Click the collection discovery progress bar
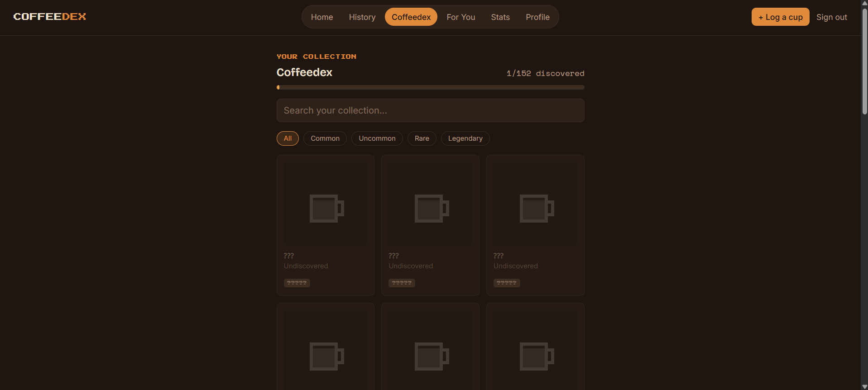Image resolution: width=868 pixels, height=390 pixels. click(x=431, y=87)
